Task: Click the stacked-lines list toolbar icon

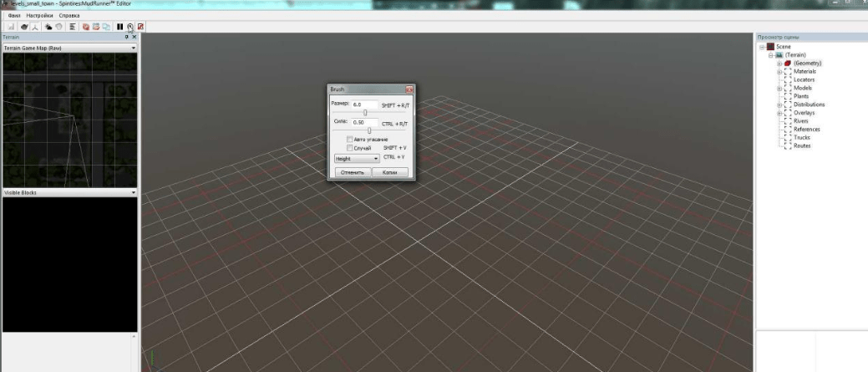Action: point(73,27)
